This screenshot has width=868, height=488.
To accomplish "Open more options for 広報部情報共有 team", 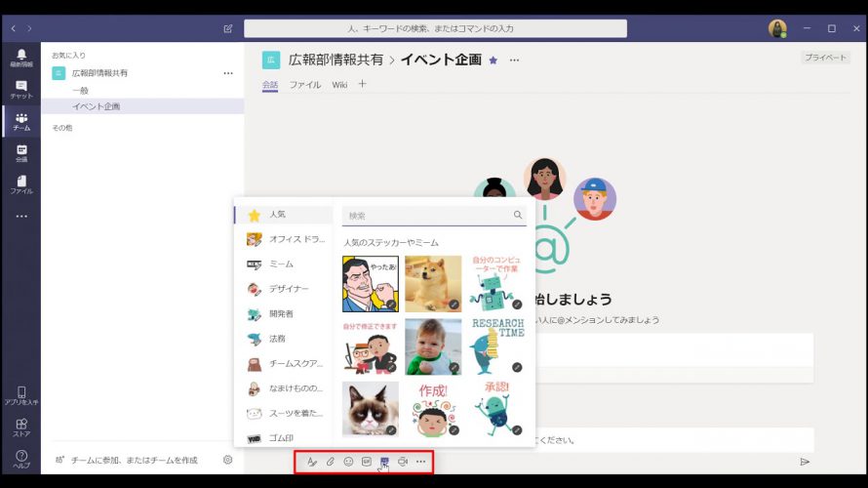I will (228, 73).
